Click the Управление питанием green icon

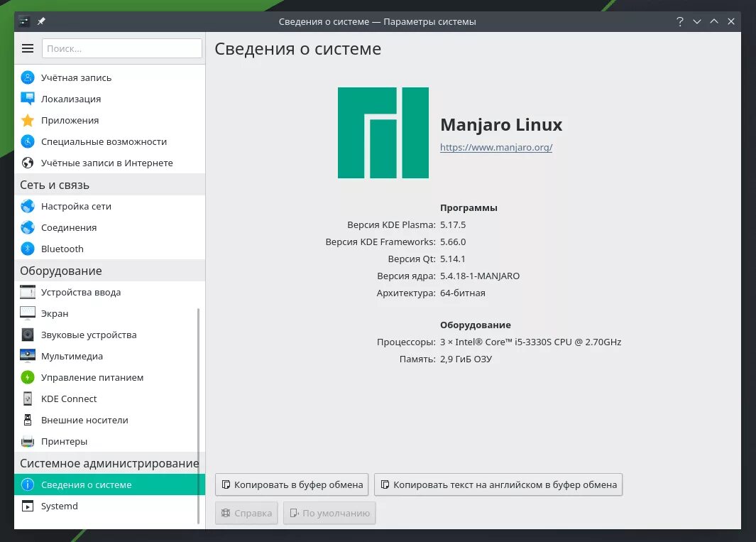pyautogui.click(x=28, y=377)
